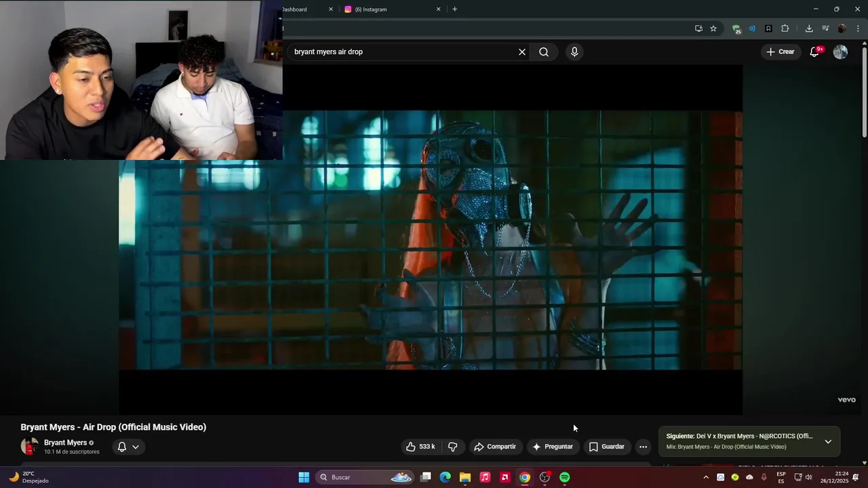Open Chrome media controls icon
The height and width of the screenshot is (488, 868).
(x=825, y=28)
